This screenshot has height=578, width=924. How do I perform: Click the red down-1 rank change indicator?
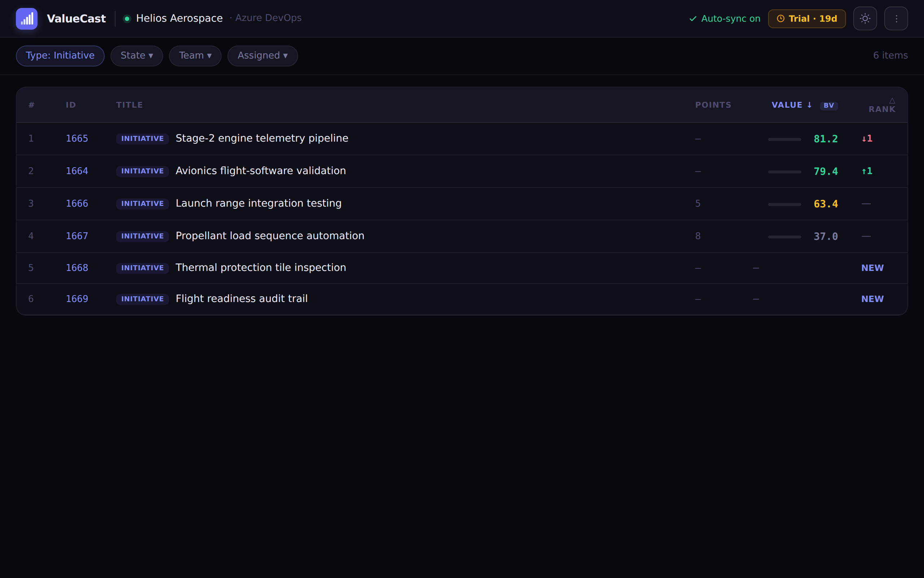[867, 138]
